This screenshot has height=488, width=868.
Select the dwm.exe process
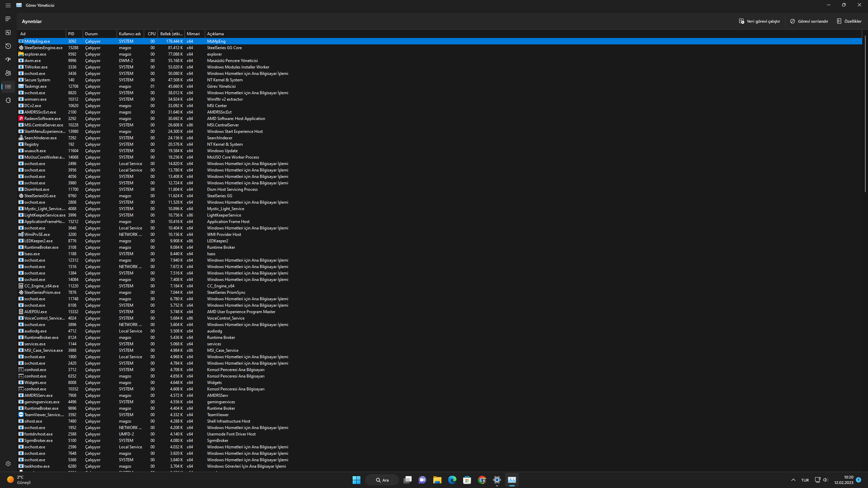coord(440,60)
